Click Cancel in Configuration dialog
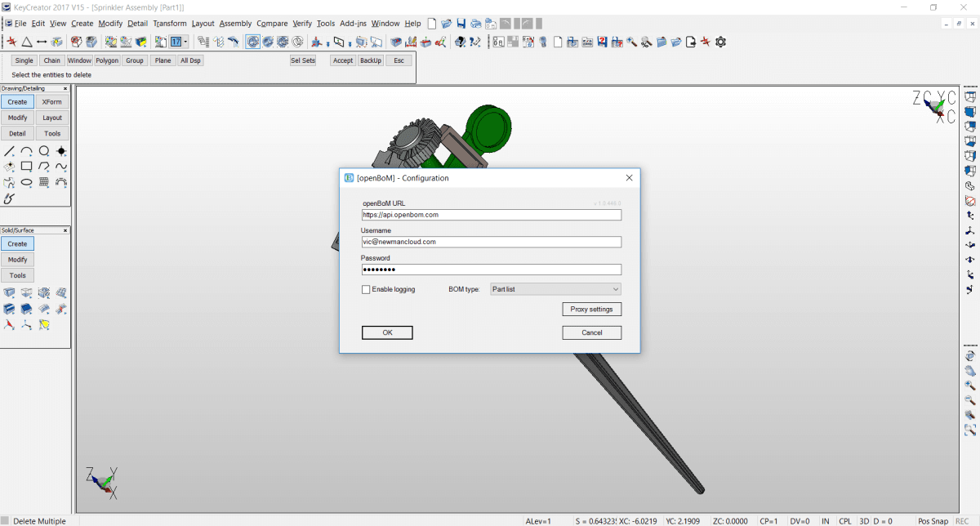The height and width of the screenshot is (526, 980). click(592, 332)
